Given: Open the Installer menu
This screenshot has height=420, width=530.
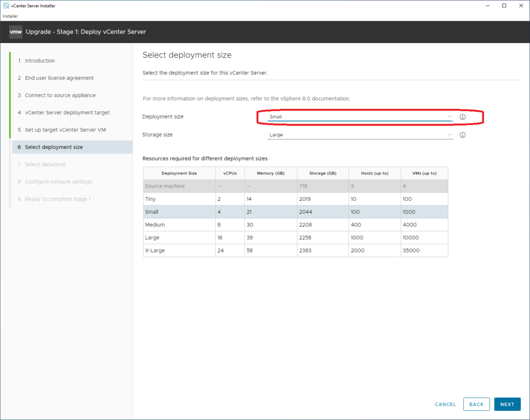Looking at the screenshot, I should [x=10, y=16].
